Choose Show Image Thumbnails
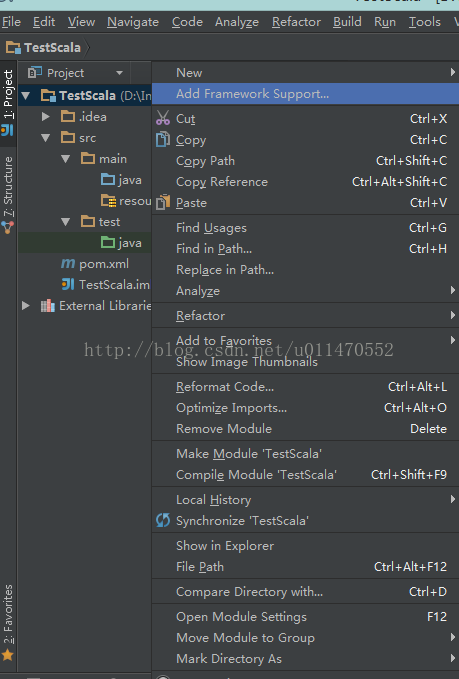 305,362
